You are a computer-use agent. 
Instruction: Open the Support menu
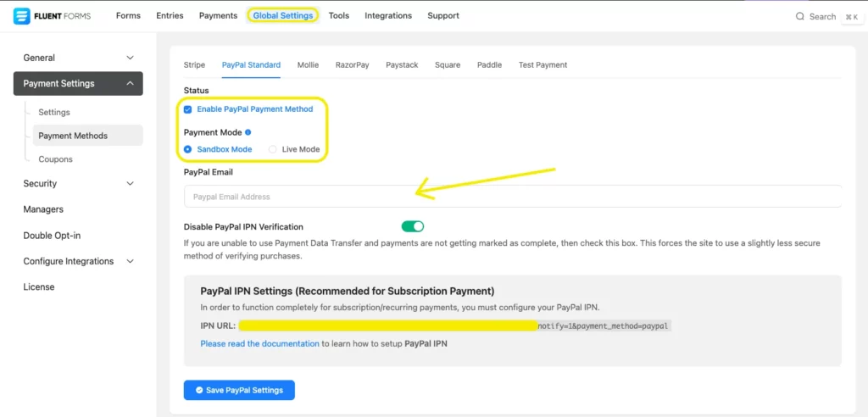[x=442, y=15]
